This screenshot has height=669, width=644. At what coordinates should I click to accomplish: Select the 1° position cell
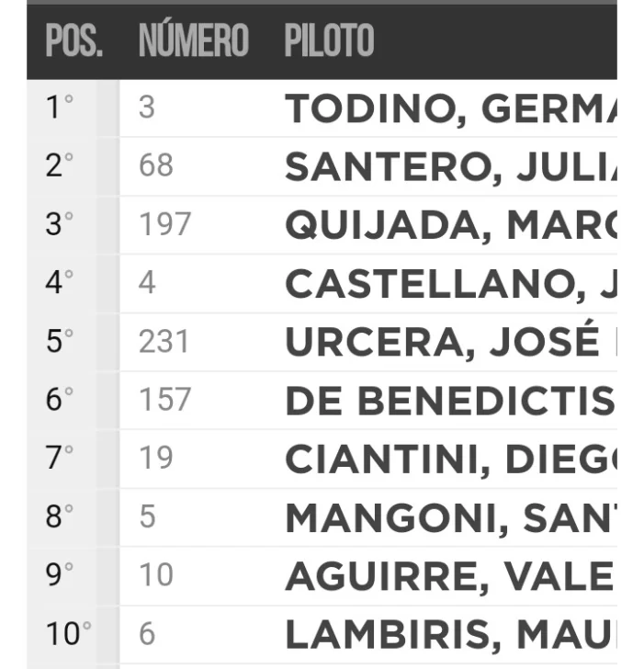coord(60,109)
